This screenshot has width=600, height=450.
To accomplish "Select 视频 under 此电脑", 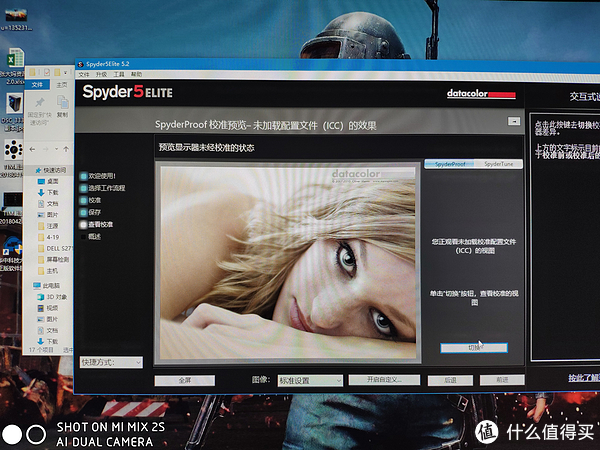I will pos(48,308).
